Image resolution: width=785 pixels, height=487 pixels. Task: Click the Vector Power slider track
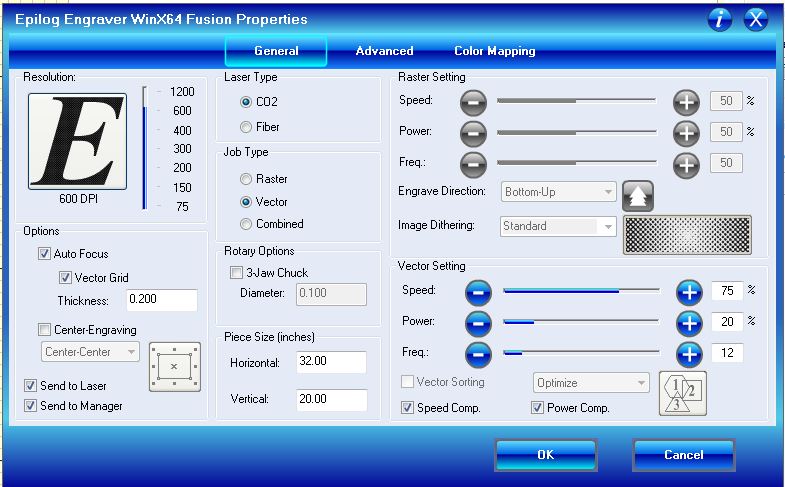click(581, 322)
